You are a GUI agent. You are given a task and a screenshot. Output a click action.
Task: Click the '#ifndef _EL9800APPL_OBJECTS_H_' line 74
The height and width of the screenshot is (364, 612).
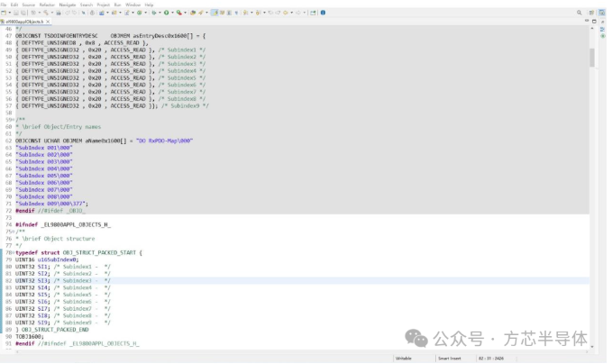click(x=63, y=224)
